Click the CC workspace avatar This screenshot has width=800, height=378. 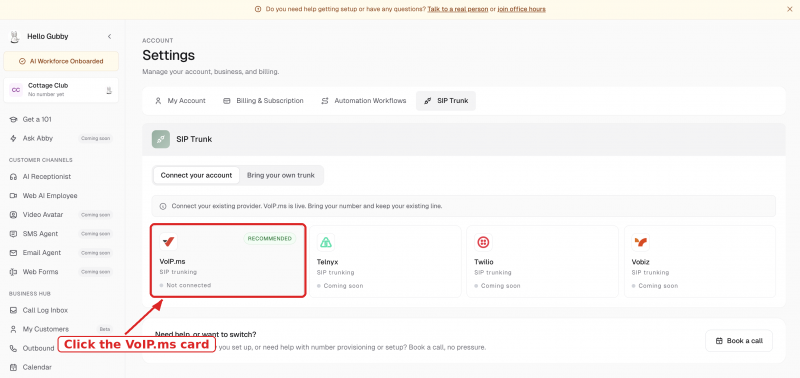click(16, 90)
